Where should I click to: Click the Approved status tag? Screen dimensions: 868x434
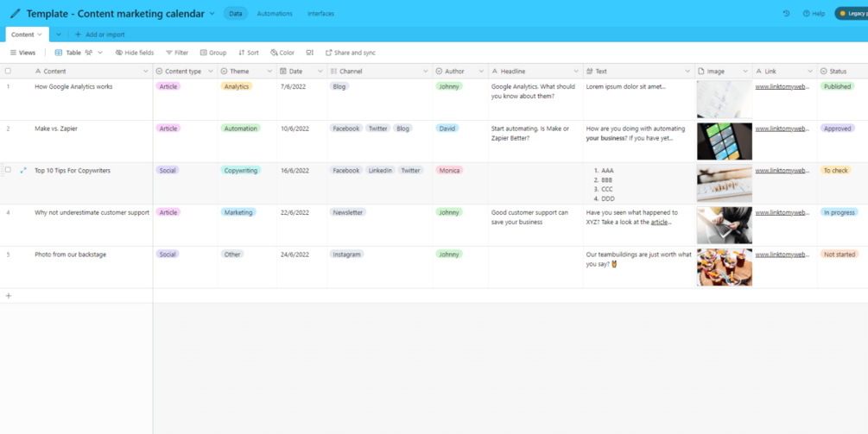[x=837, y=129]
